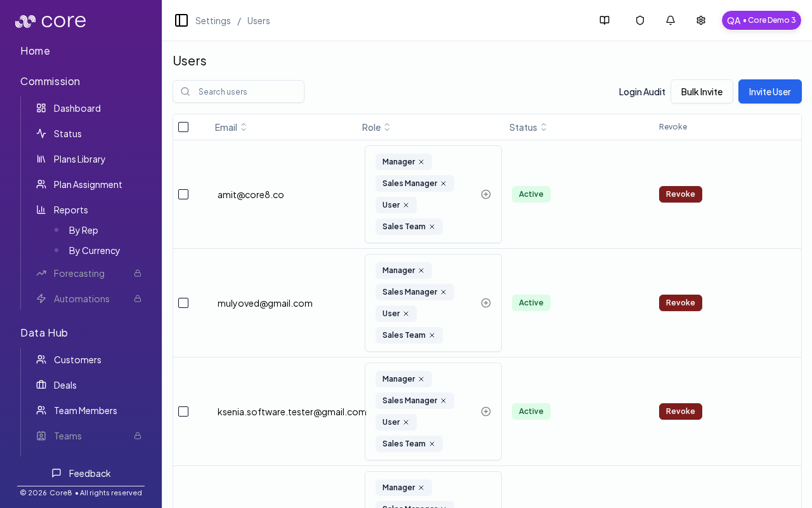Open the Deals page
Viewport: 812px width, 508px height.
65,385
